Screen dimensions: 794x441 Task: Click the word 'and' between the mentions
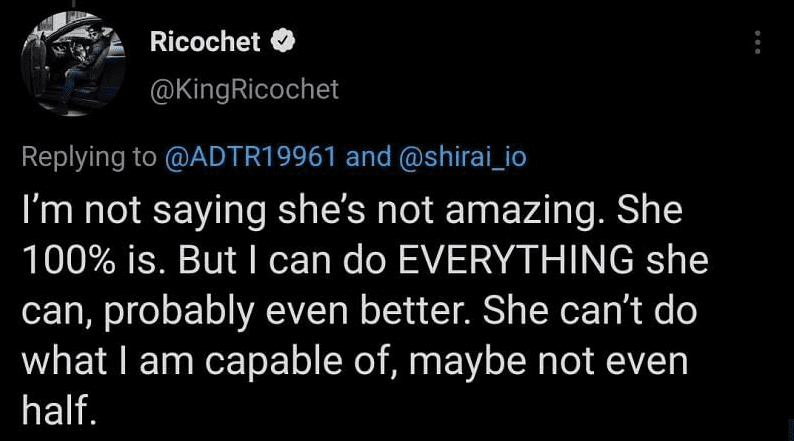[x=368, y=156]
